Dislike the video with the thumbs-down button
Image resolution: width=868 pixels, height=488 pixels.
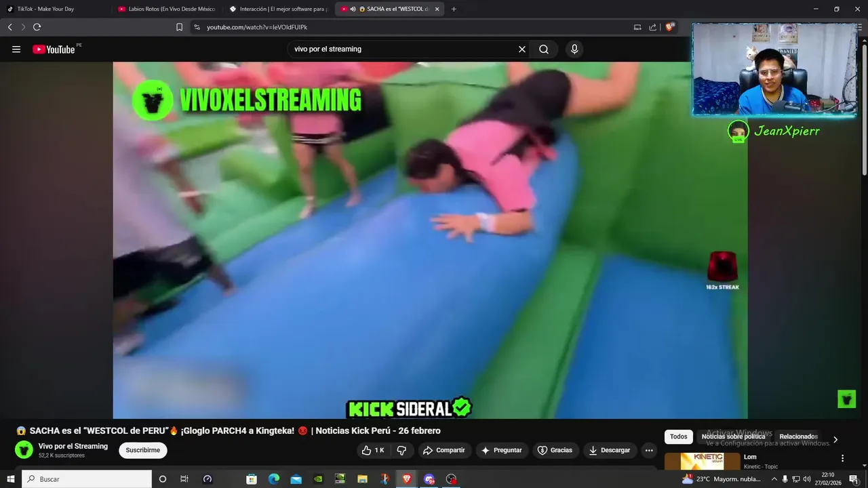401,450
